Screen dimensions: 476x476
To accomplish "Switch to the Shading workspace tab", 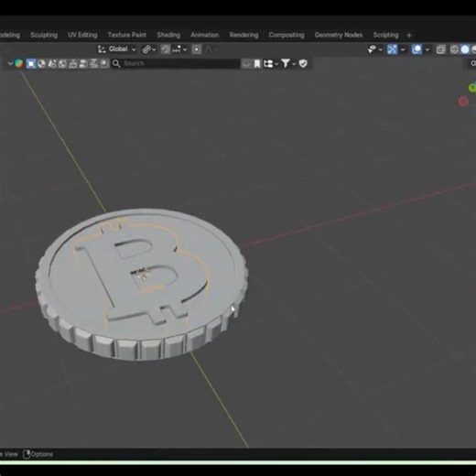I will [168, 35].
